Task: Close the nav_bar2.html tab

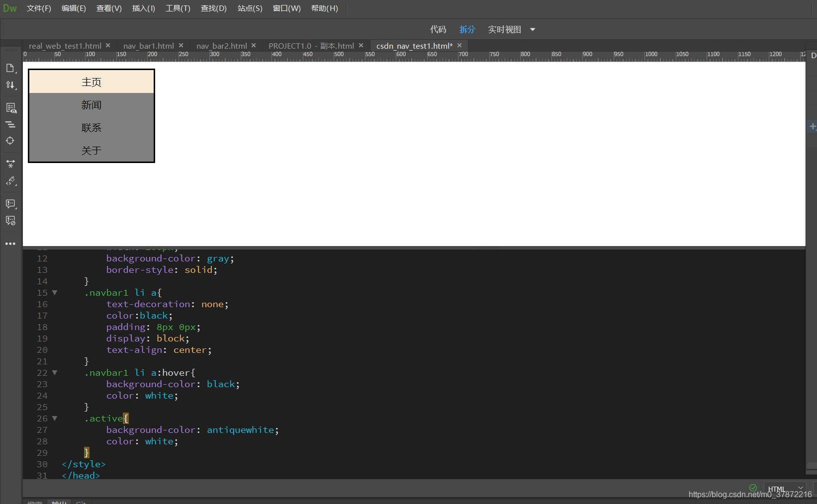Action: [x=254, y=45]
